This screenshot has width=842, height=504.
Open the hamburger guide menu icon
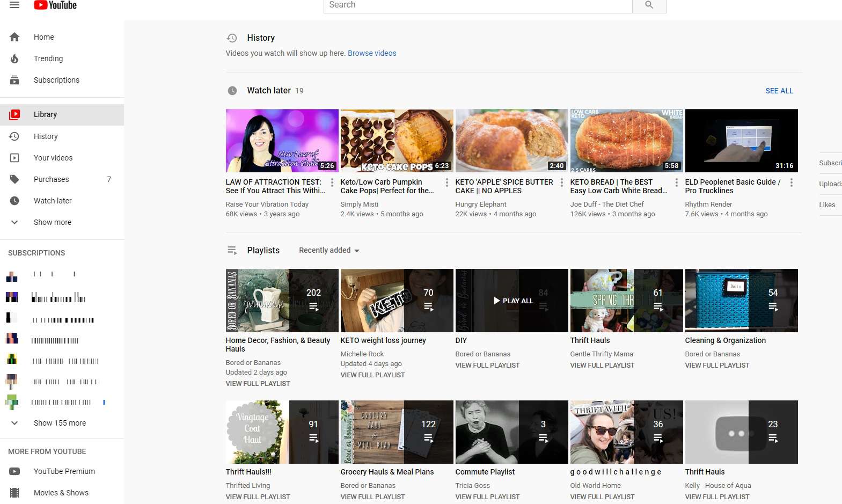click(x=14, y=5)
